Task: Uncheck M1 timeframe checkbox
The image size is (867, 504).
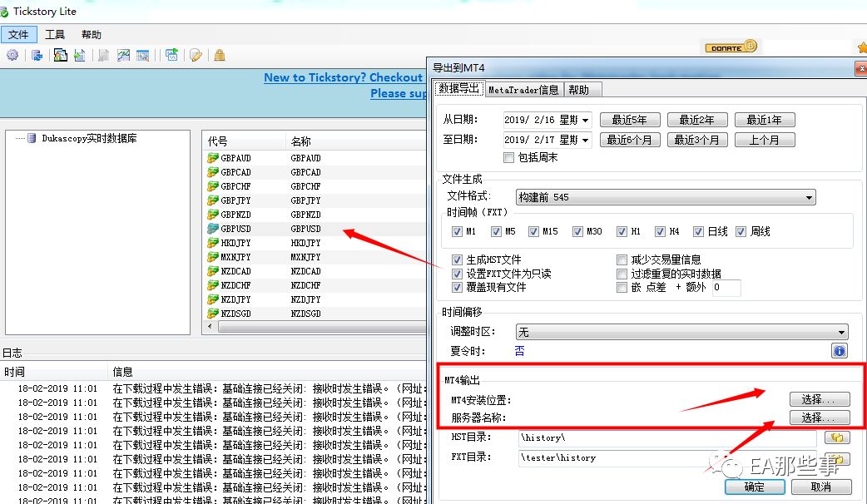Action: 457,231
